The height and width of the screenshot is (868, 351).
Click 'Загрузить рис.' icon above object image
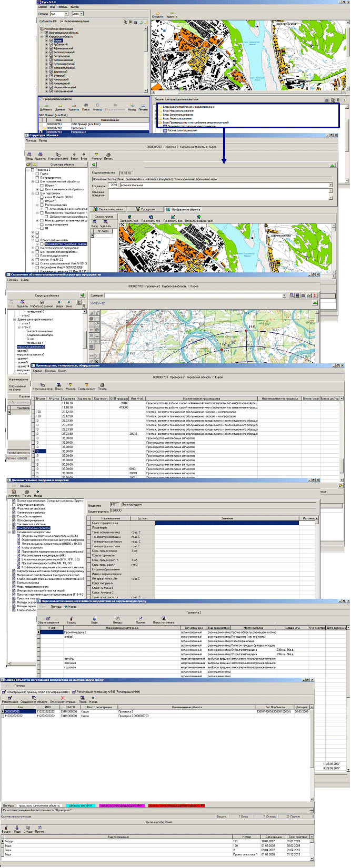(x=129, y=217)
